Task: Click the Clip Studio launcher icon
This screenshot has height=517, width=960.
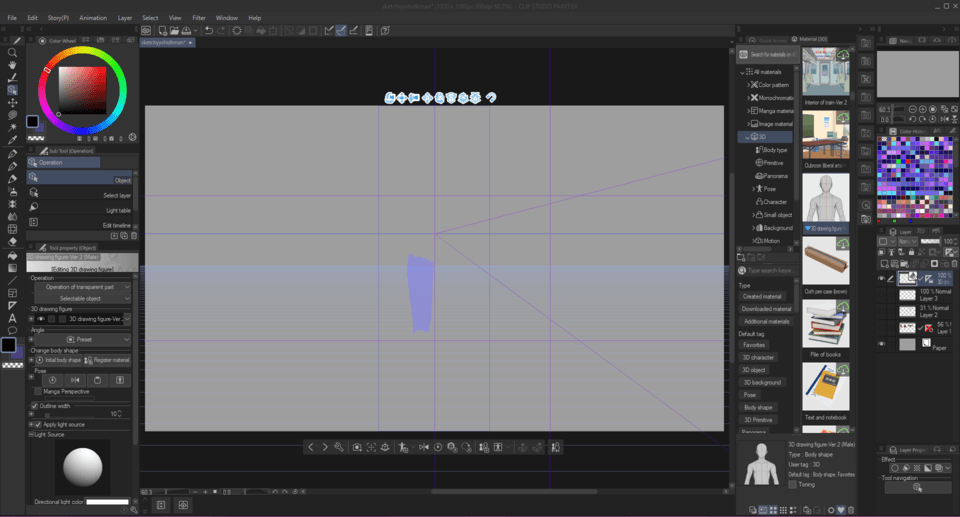Action: (x=146, y=30)
